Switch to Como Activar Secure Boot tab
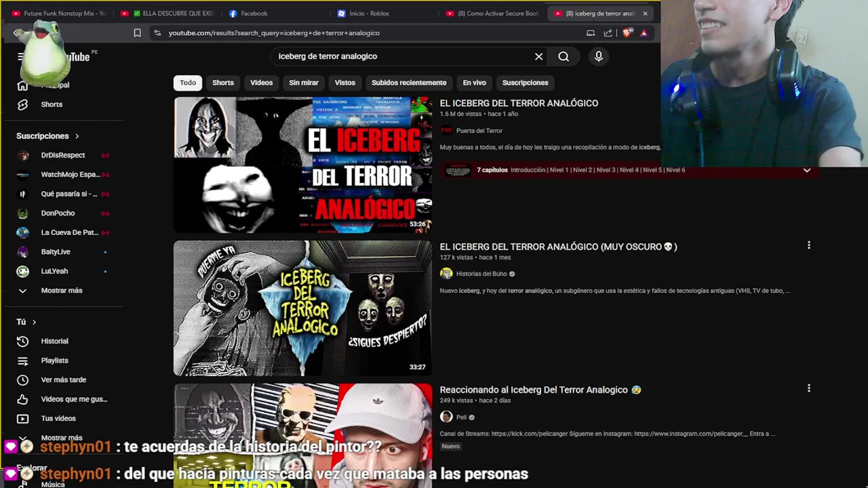 pos(493,13)
